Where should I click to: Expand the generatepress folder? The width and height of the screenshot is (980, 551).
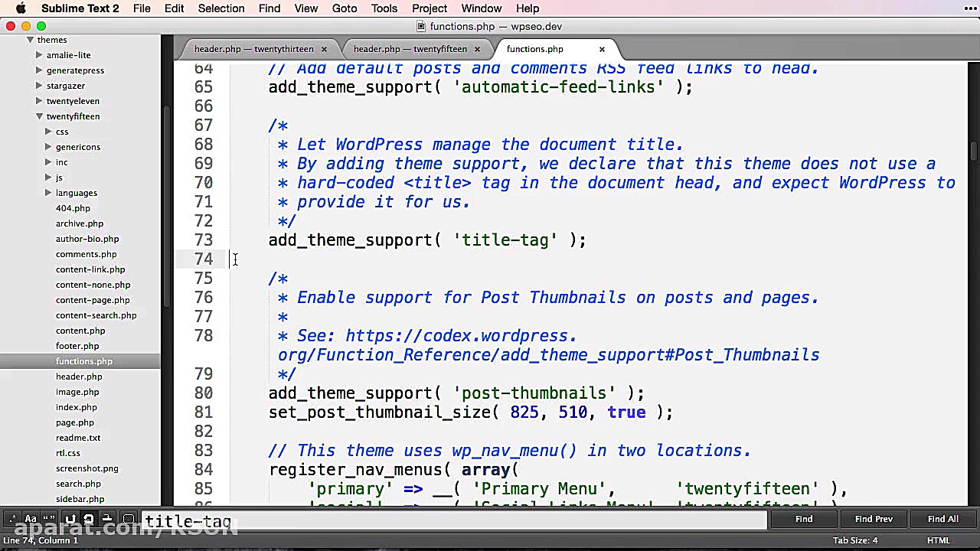(x=39, y=70)
